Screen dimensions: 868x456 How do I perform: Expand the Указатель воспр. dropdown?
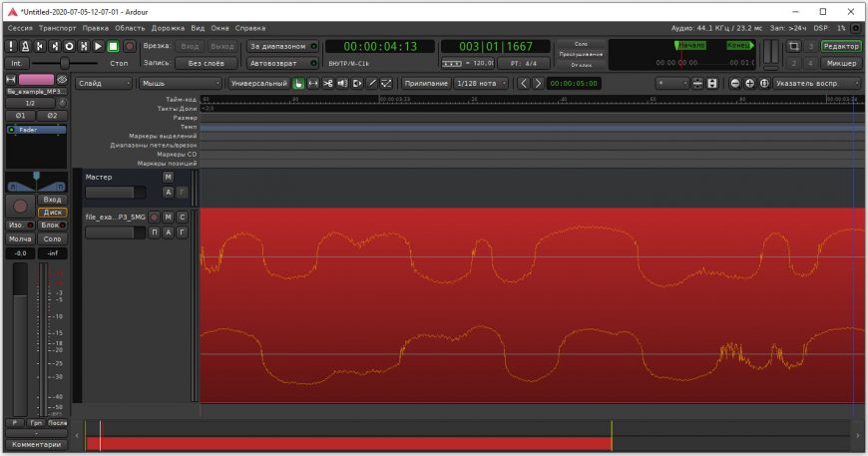tap(814, 83)
